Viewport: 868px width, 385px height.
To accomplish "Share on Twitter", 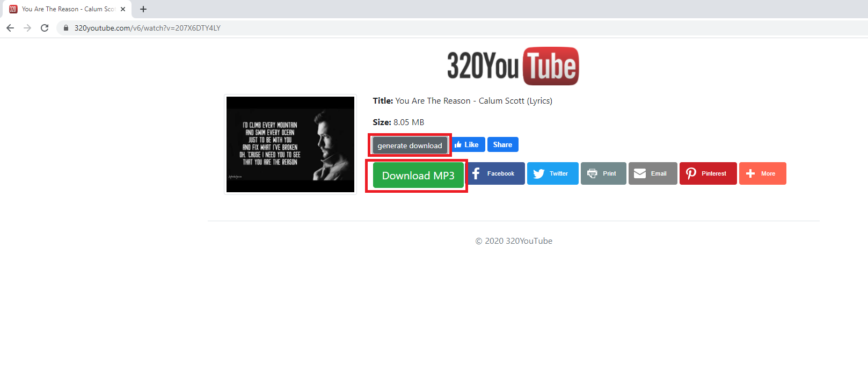I will pos(553,173).
